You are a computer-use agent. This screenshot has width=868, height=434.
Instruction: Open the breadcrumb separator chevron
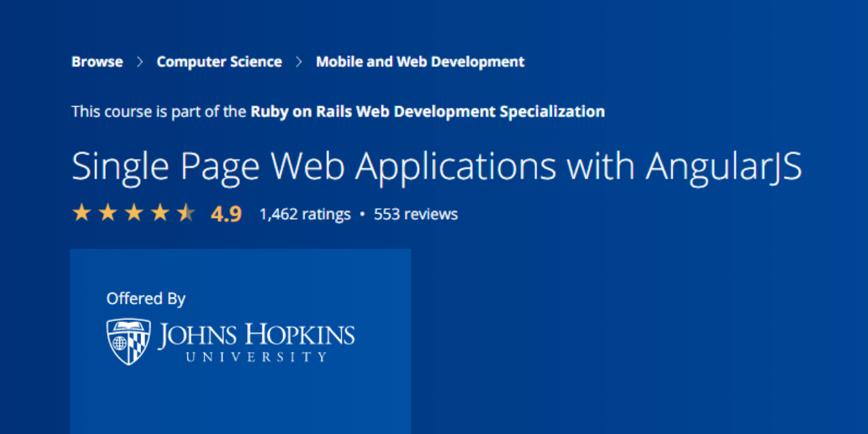pyautogui.click(x=140, y=61)
